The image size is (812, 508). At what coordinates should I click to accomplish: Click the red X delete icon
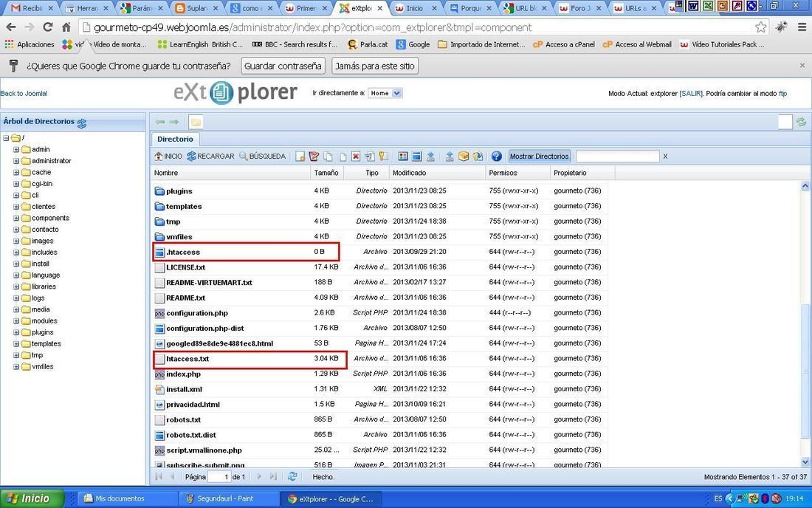pyautogui.click(x=356, y=157)
